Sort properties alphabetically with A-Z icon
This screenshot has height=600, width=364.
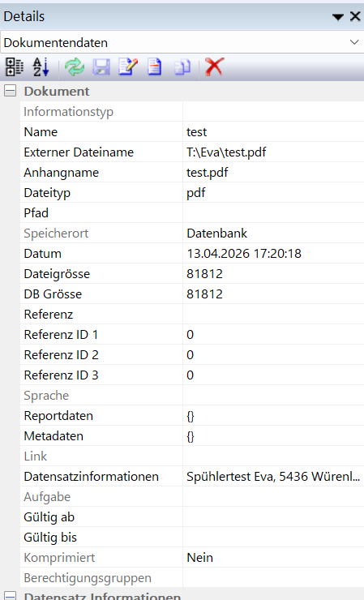tap(41, 67)
